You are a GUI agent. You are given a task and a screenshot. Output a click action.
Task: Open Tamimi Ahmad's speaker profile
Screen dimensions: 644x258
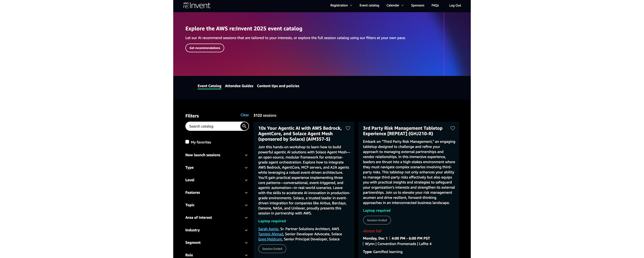270,234
